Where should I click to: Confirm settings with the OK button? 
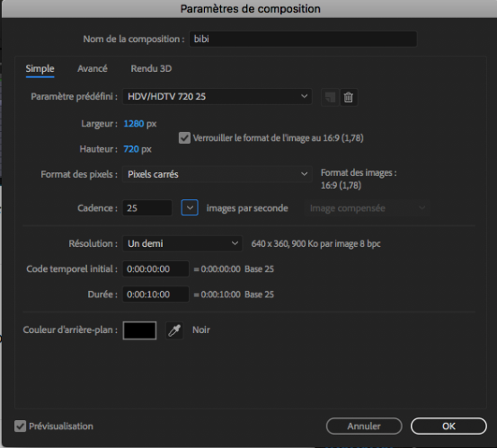448,426
